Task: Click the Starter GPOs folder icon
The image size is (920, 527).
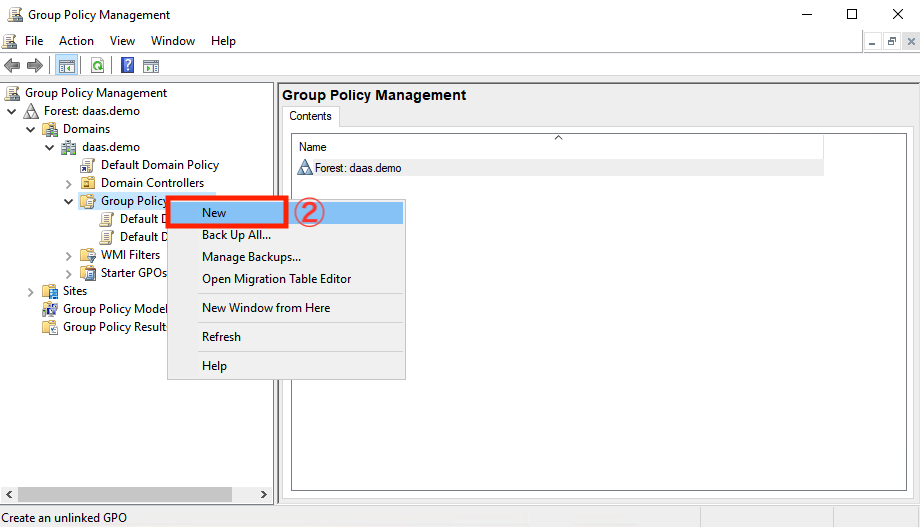Action: 88,273
